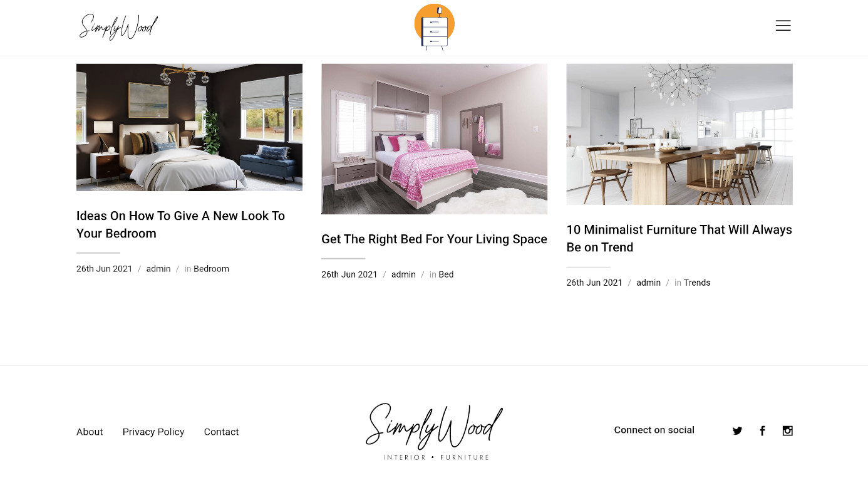Open "Get The Right Bed For Your Living Space"
Image resolution: width=868 pixels, height=490 pixels.
(434, 239)
